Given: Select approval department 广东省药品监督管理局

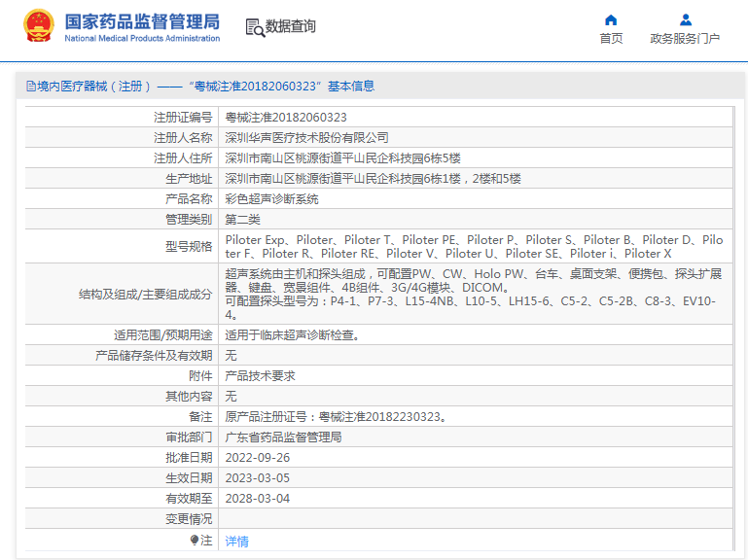Looking at the screenshot, I should pos(283,437).
